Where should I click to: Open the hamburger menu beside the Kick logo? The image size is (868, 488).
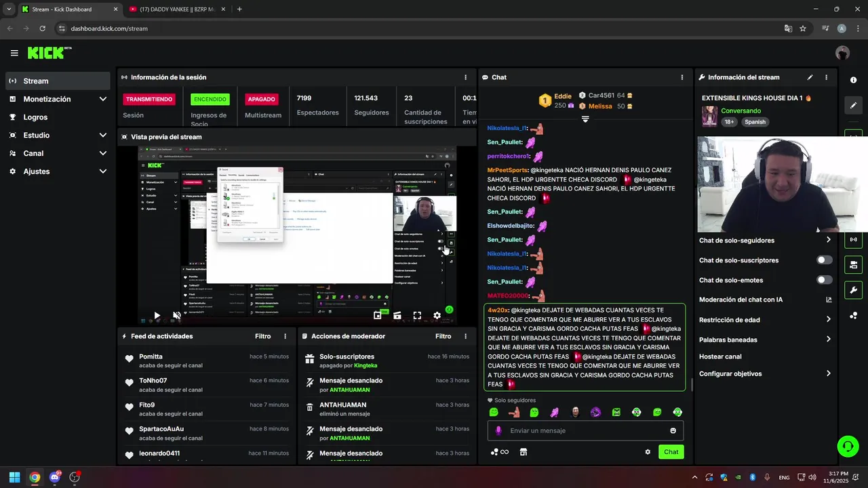(x=14, y=53)
